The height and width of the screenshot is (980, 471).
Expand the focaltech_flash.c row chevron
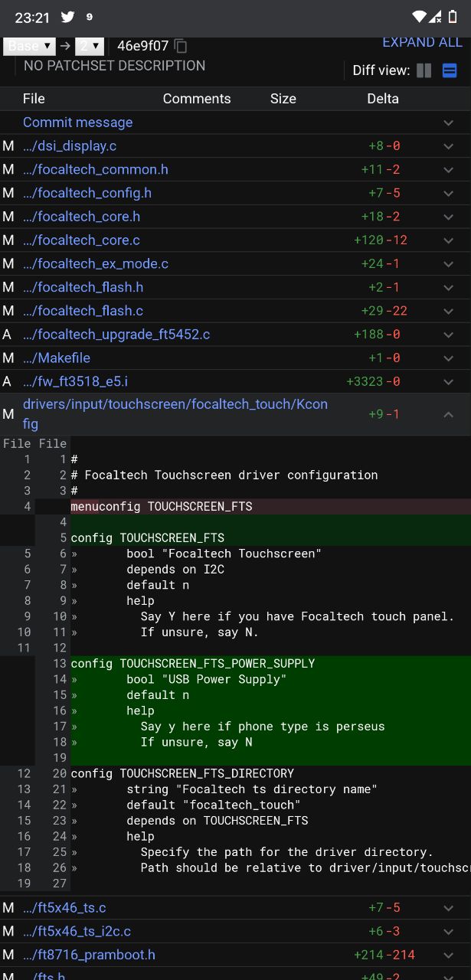449,311
